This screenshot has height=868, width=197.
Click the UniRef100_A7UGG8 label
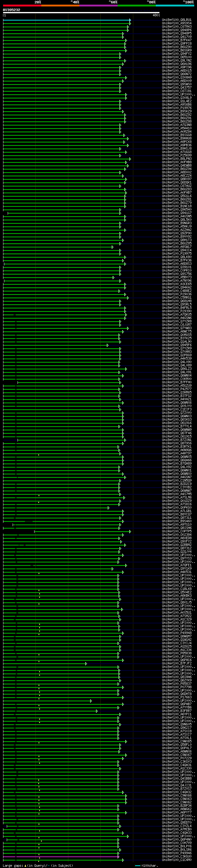pos(177,152)
